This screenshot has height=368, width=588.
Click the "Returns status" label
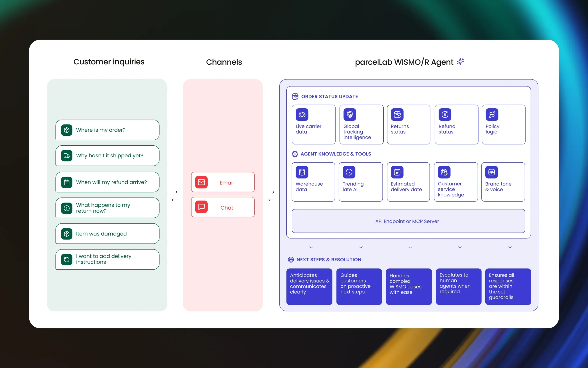(x=400, y=129)
